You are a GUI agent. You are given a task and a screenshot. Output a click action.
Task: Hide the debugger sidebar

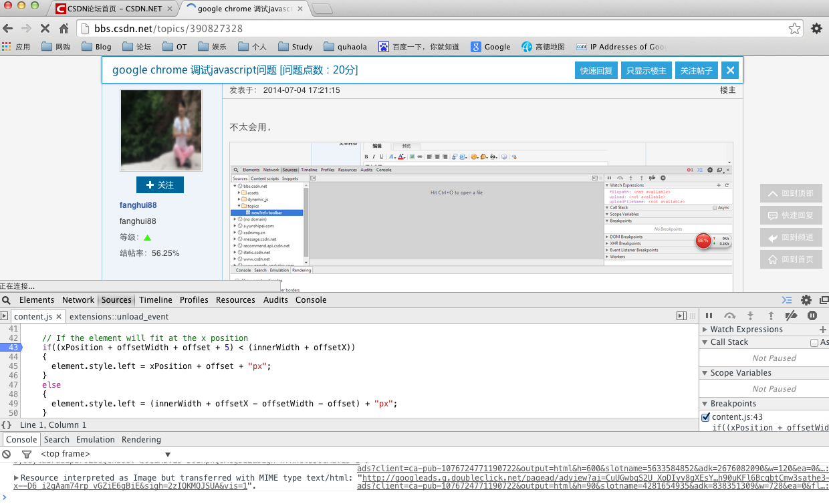[681, 316]
